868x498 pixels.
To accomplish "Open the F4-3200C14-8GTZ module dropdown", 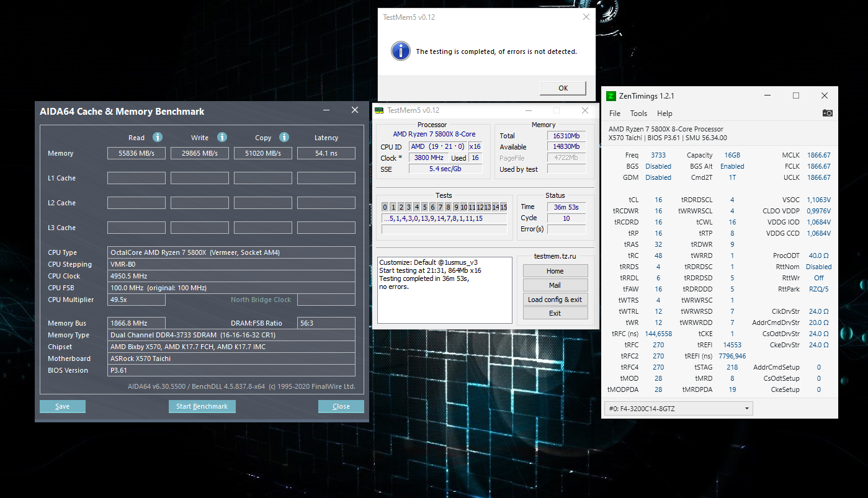I will point(679,408).
